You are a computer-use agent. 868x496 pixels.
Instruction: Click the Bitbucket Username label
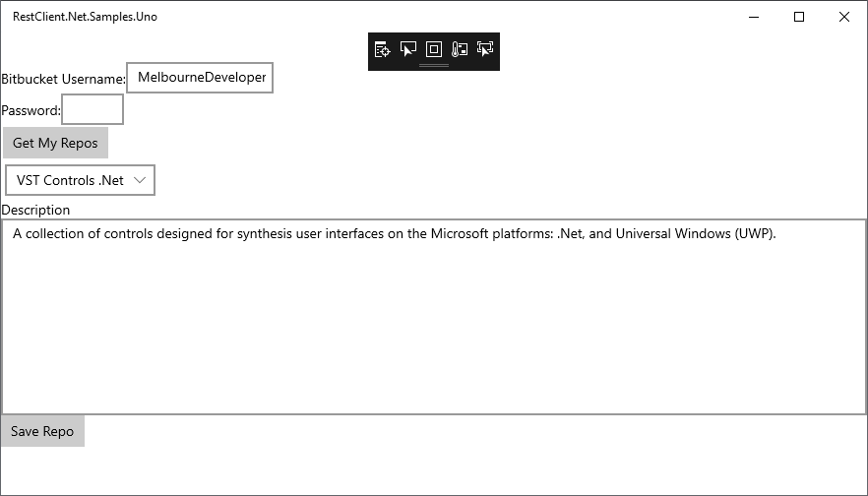pyautogui.click(x=64, y=79)
